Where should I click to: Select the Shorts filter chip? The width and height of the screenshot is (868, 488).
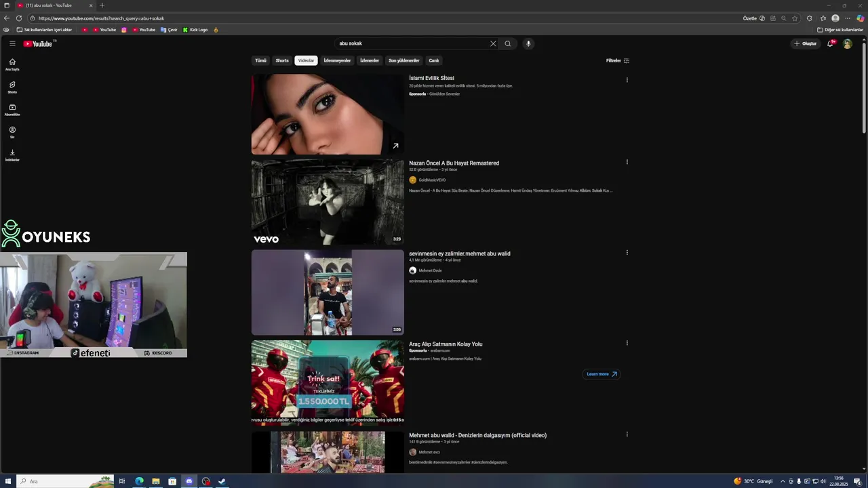[282, 60]
